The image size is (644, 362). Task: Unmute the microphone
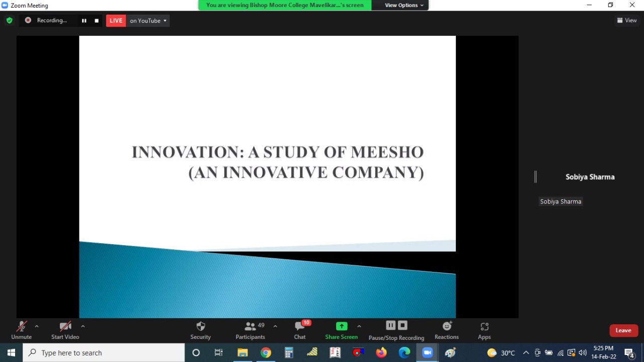pos(21,330)
